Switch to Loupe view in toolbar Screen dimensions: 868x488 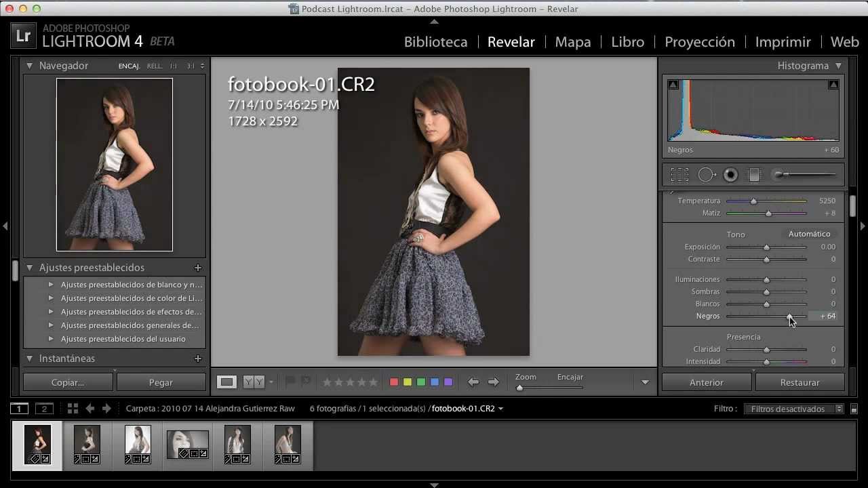226,382
